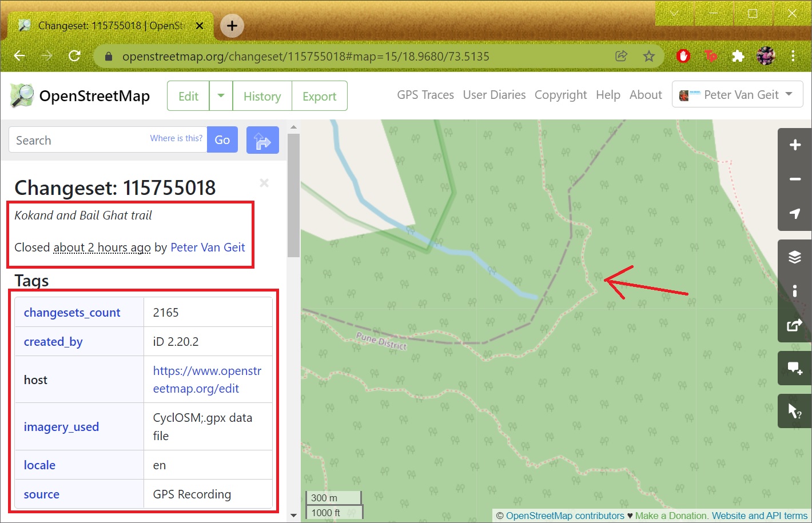This screenshot has height=523, width=812.
Task: Open Peter Van Geit user menu
Action: [x=738, y=95]
